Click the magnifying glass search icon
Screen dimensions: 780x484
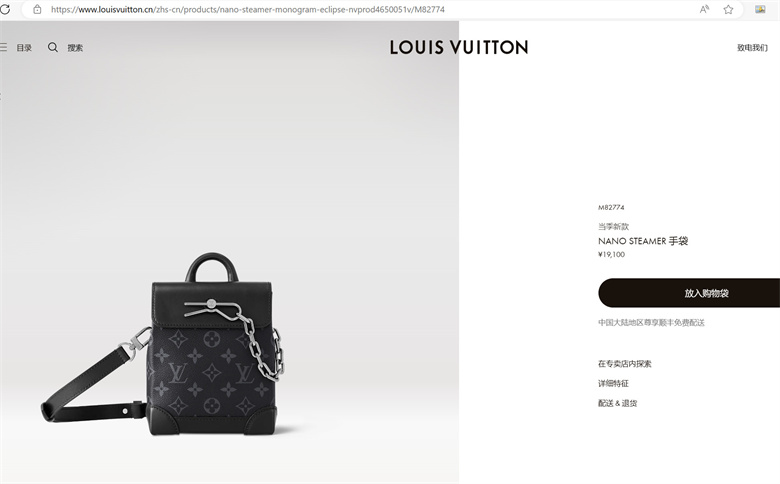tap(53, 47)
